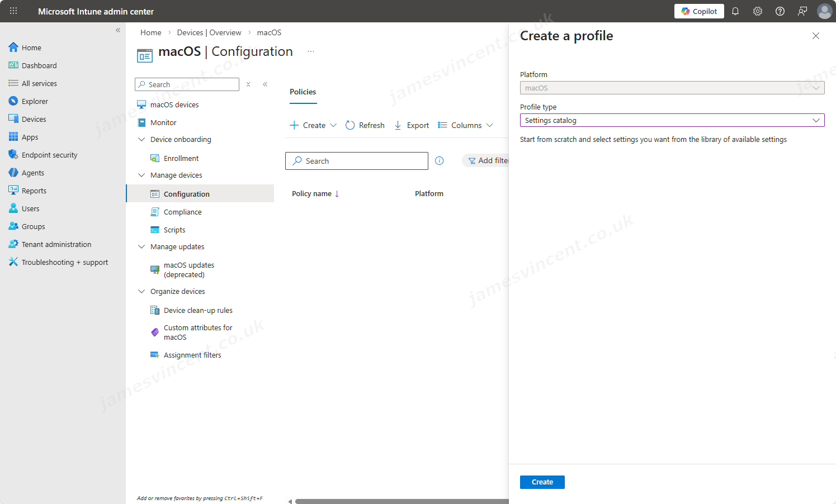
Task: Open the Profile type dropdown
Action: [672, 120]
